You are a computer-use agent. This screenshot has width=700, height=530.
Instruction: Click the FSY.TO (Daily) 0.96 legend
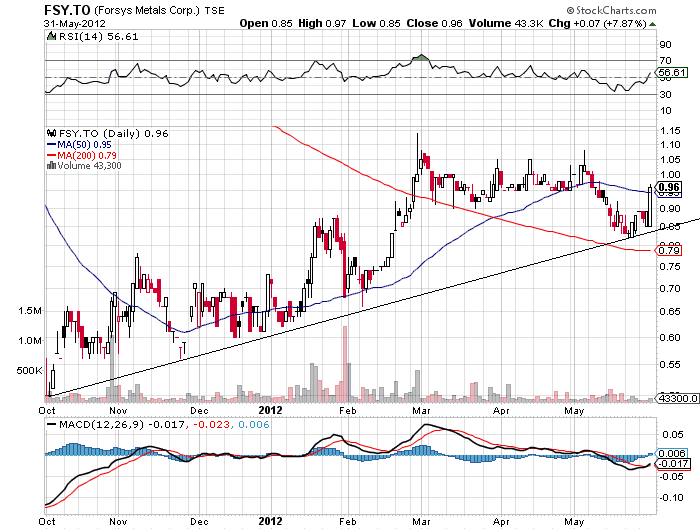tap(113, 134)
